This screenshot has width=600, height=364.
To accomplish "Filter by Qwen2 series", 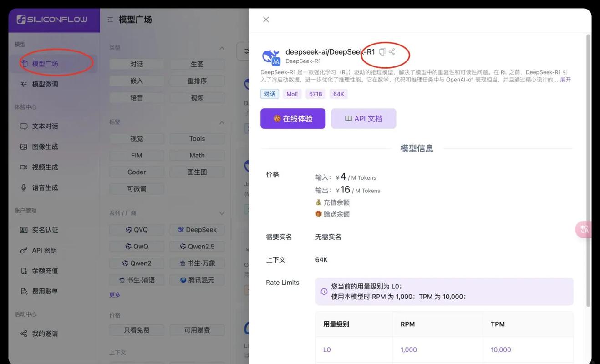I will tap(137, 263).
